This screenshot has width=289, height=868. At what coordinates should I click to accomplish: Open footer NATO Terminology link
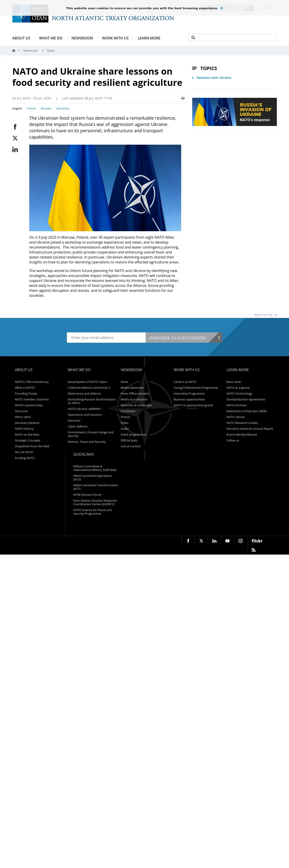[x=239, y=394]
